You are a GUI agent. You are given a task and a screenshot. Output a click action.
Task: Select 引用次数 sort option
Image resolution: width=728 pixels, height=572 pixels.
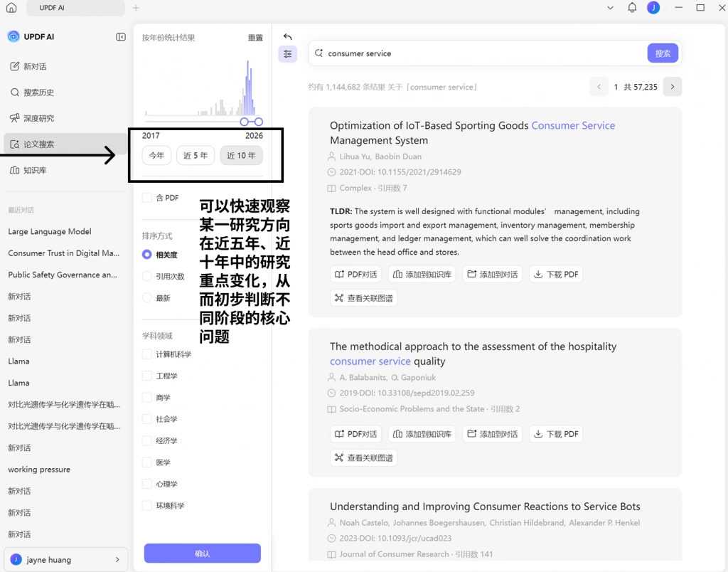(x=146, y=277)
